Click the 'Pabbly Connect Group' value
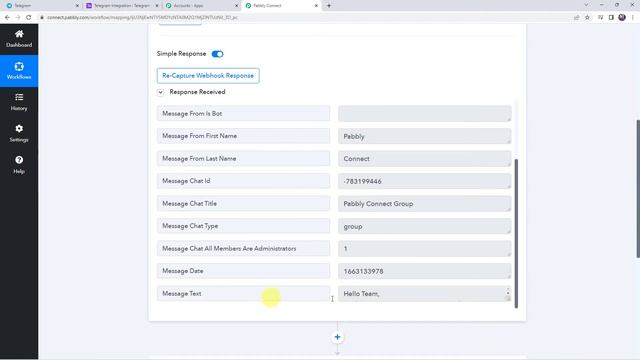This screenshot has height=360, width=640. (424, 203)
